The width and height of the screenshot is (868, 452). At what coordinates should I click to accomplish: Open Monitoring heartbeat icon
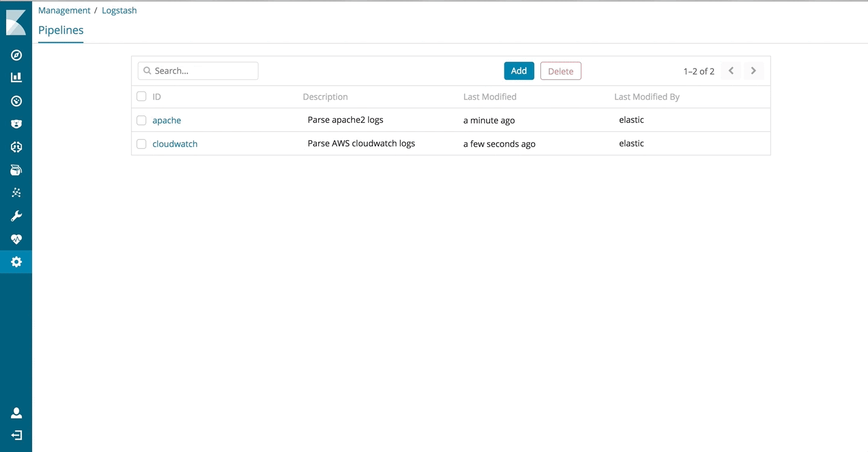pos(16,239)
